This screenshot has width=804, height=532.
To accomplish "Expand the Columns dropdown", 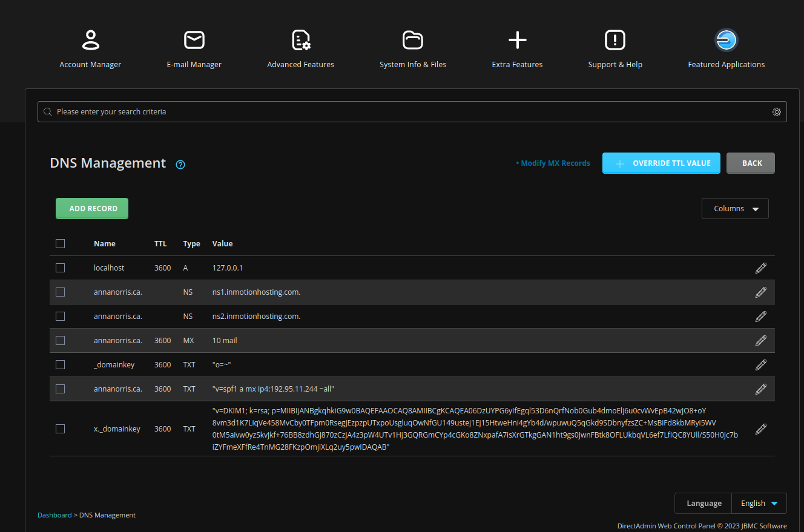I will pyautogui.click(x=735, y=209).
